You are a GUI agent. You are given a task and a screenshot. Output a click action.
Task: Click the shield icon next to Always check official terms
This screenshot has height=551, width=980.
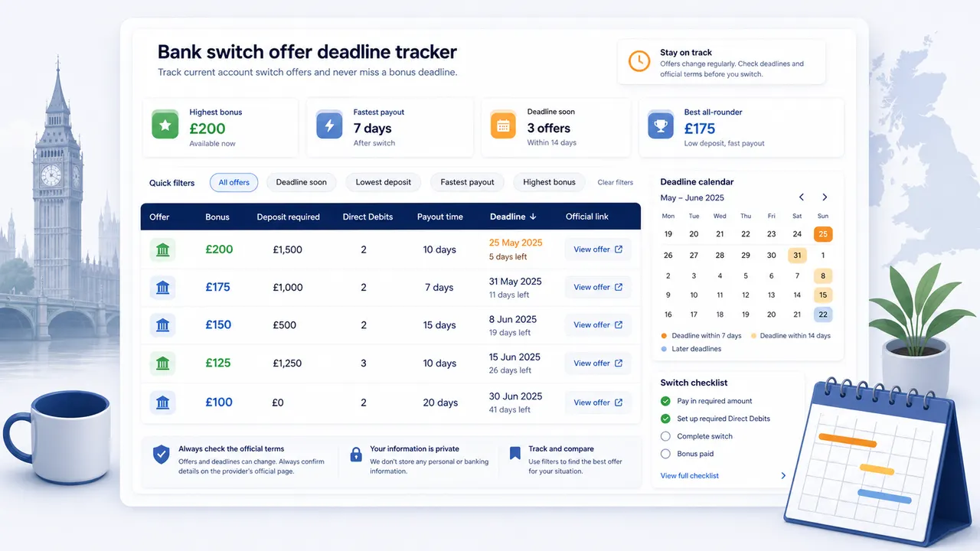161,455
